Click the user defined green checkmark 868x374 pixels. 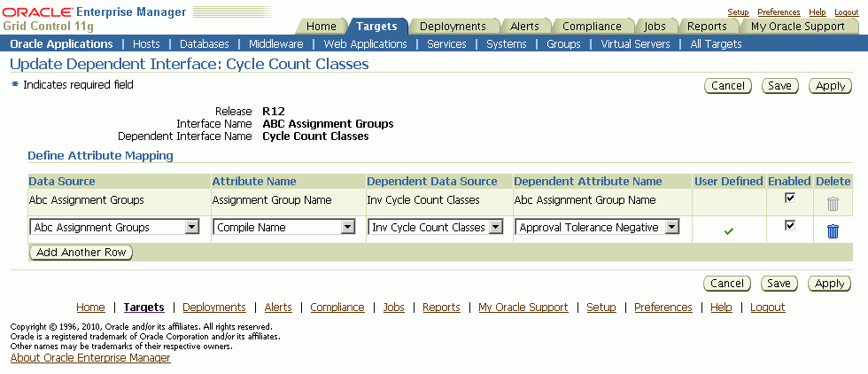click(728, 231)
